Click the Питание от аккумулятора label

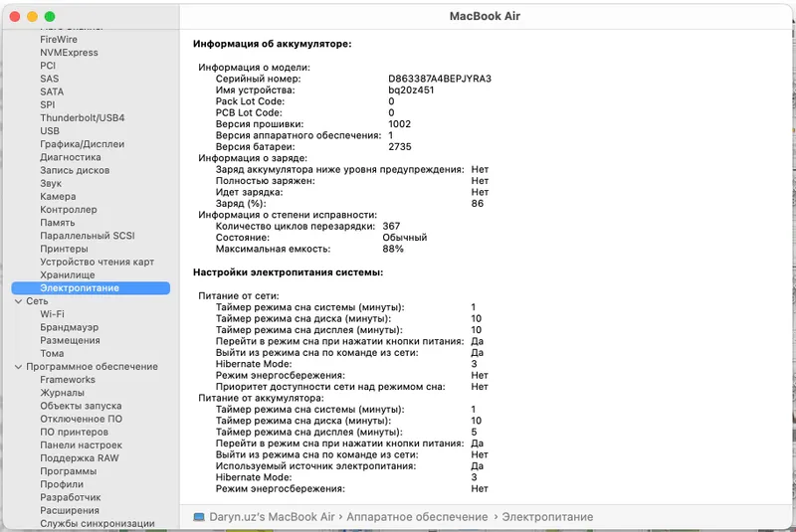[x=261, y=398]
